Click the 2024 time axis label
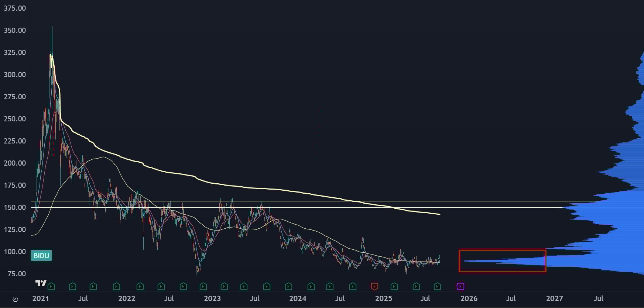Image resolution: width=644 pixels, height=308 pixels. pyautogui.click(x=298, y=298)
